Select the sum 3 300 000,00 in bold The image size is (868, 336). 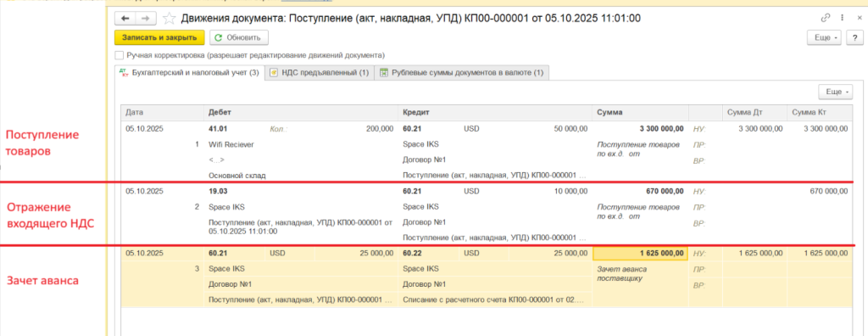click(661, 129)
